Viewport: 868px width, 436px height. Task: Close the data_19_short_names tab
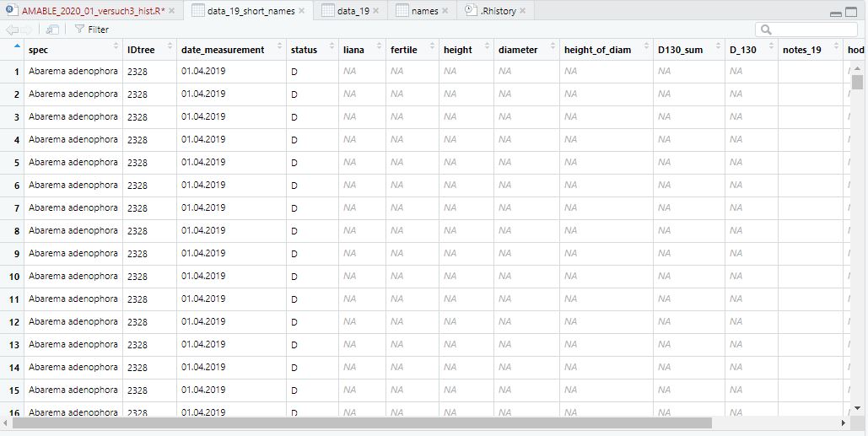click(304, 11)
